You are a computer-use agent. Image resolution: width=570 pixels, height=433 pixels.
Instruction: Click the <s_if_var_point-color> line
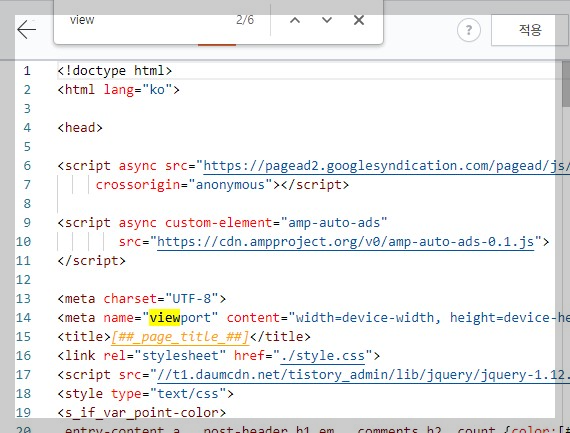pyautogui.click(x=141, y=413)
